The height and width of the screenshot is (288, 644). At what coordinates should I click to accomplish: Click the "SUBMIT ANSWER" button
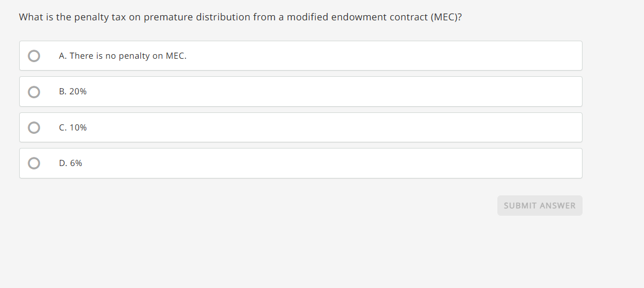[540, 206]
